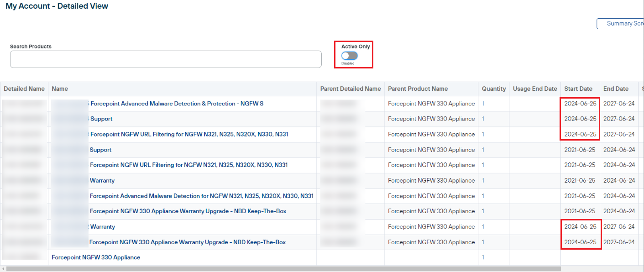Sort by the Start Date column header
Image resolution: width=644 pixels, height=272 pixels.
[x=578, y=89]
